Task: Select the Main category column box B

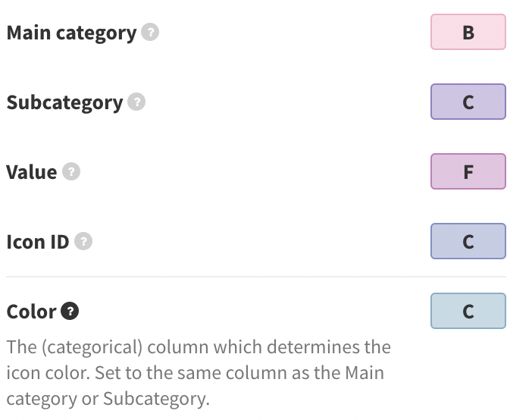Action: 468,32
